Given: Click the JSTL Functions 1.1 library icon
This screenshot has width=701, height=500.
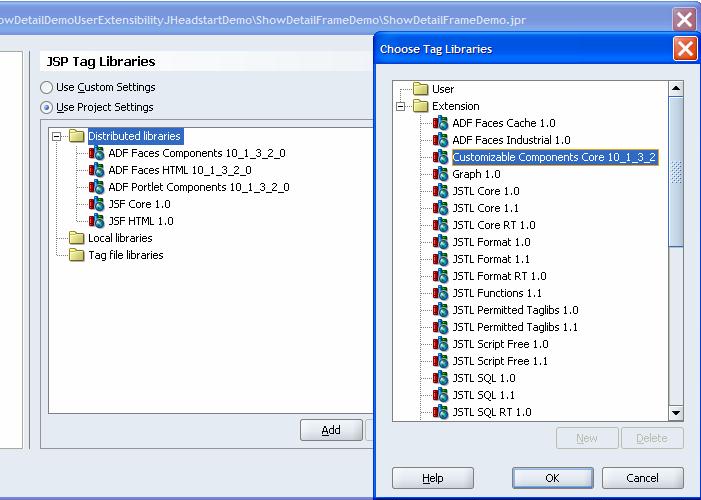Looking at the screenshot, I should point(440,293).
